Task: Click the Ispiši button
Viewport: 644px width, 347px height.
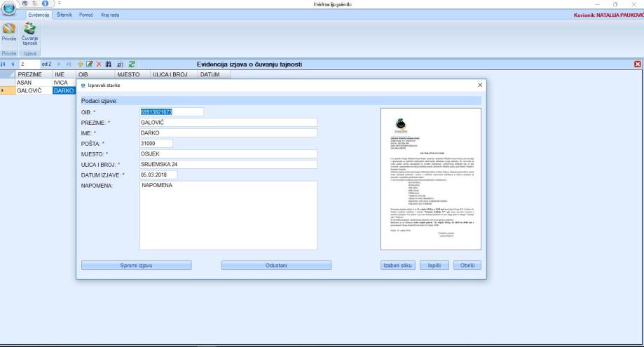Action: 434,265
